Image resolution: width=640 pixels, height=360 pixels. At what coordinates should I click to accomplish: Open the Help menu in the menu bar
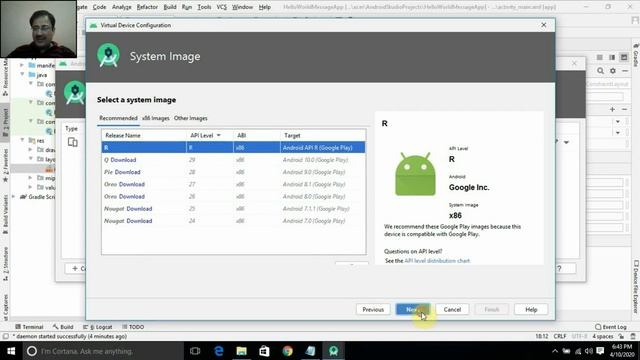coord(264,7)
